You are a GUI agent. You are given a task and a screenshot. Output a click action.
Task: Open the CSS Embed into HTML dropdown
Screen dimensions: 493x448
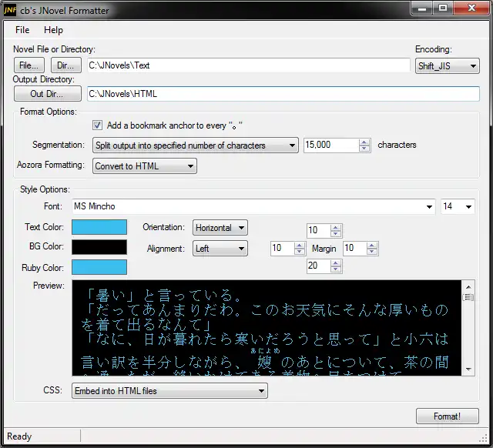pyautogui.click(x=169, y=391)
